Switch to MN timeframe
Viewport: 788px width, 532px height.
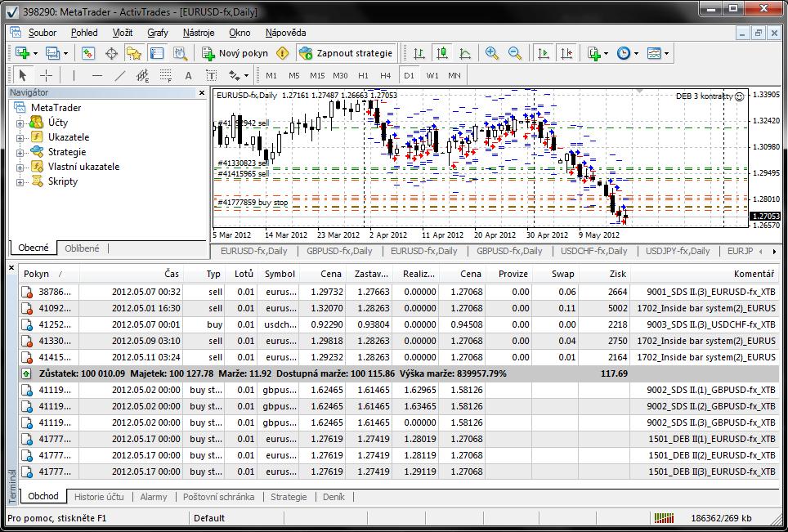pyautogui.click(x=454, y=75)
